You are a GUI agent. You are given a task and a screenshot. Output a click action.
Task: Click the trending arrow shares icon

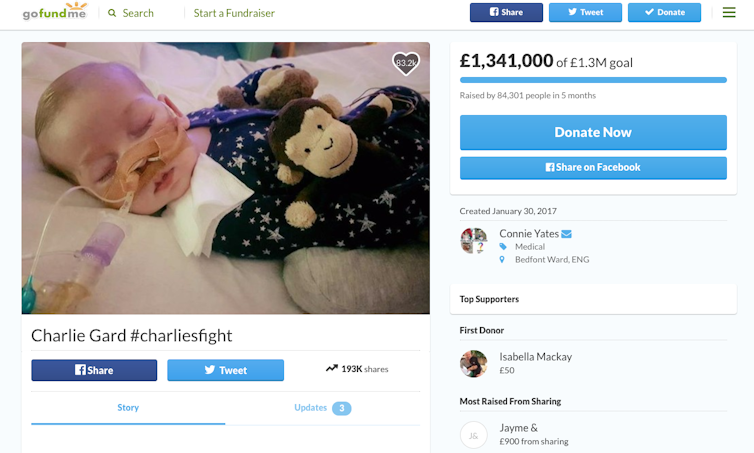click(x=331, y=369)
